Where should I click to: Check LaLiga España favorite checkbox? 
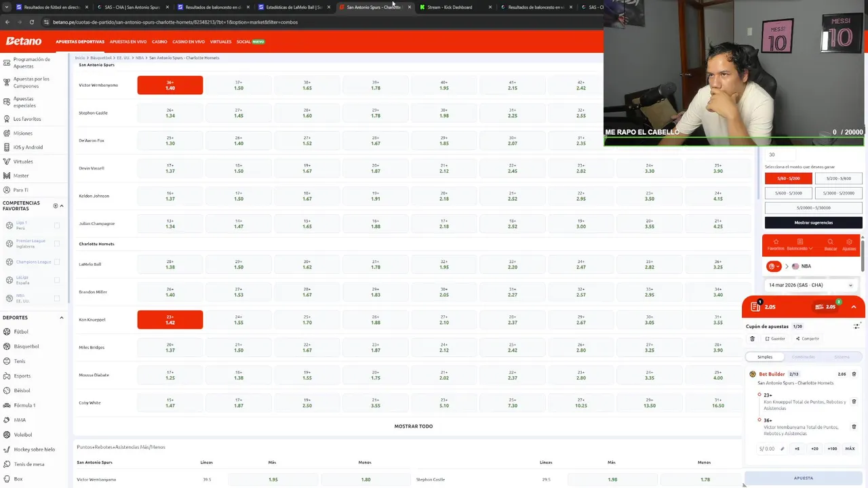coord(57,280)
